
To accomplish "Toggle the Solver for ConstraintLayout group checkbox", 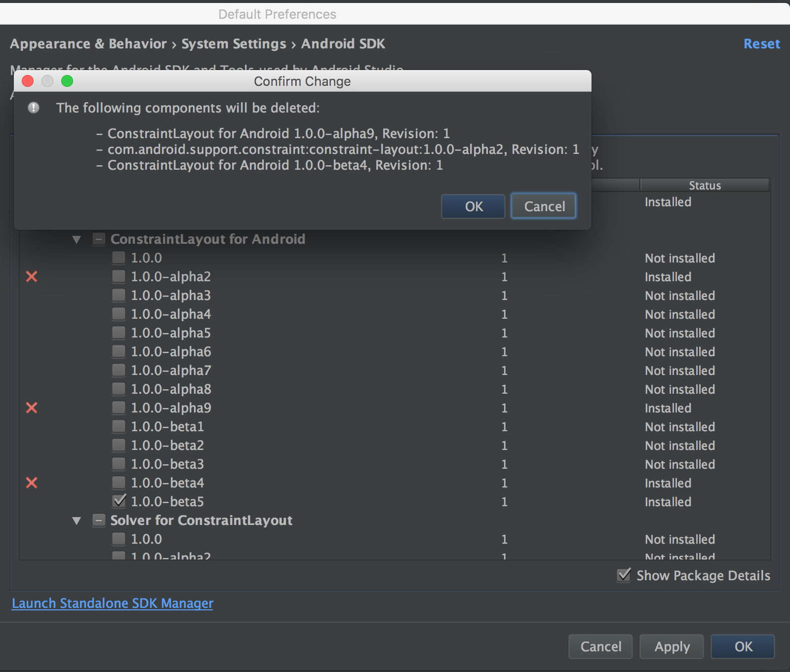I will pyautogui.click(x=99, y=521).
